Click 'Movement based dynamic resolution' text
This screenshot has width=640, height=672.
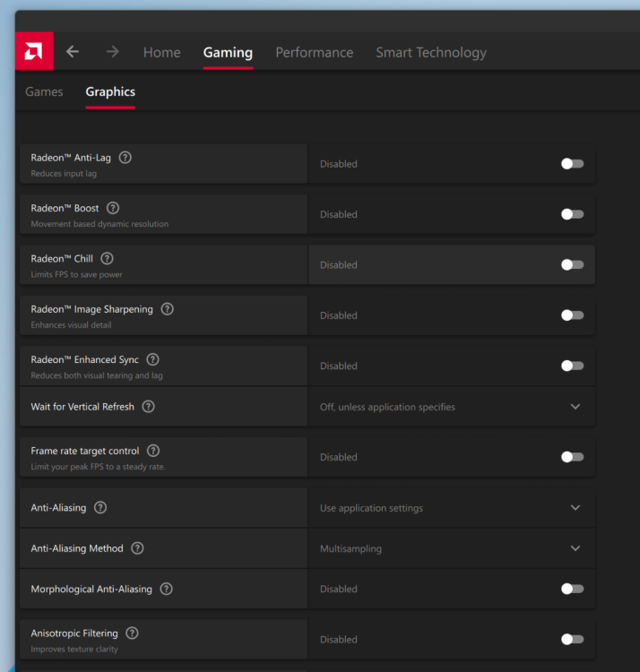point(99,224)
